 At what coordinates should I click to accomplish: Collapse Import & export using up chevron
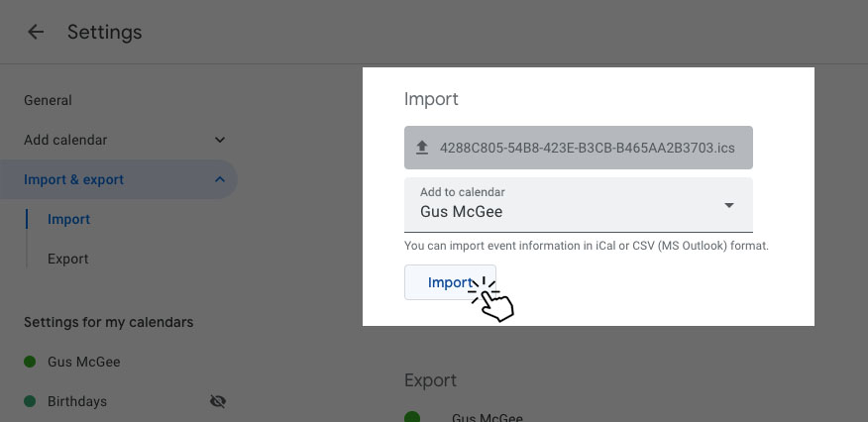[220, 179]
